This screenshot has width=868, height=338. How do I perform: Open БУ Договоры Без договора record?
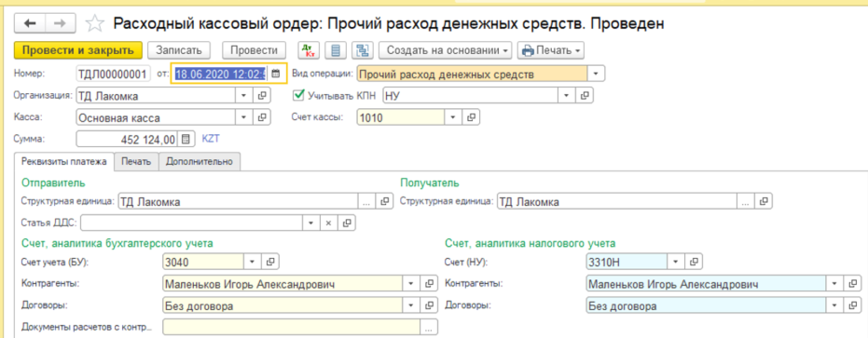click(429, 304)
